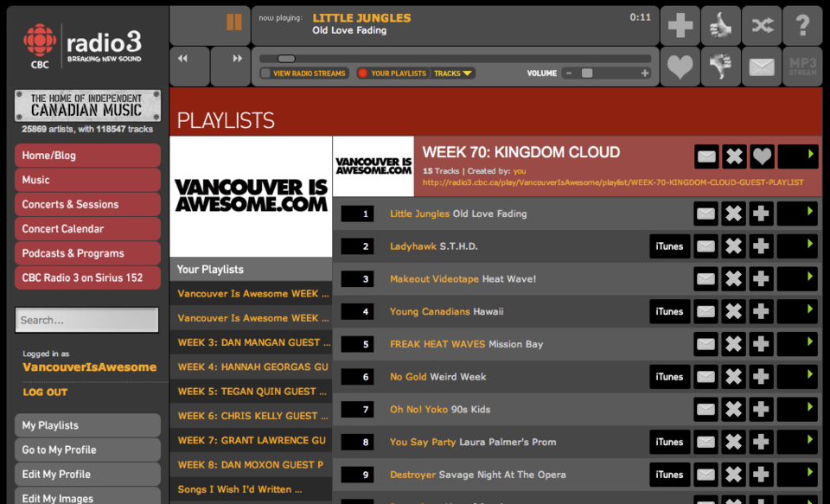
Task: Select WEEK 4: HANNAH GEORGAS playlist
Action: pos(251,367)
